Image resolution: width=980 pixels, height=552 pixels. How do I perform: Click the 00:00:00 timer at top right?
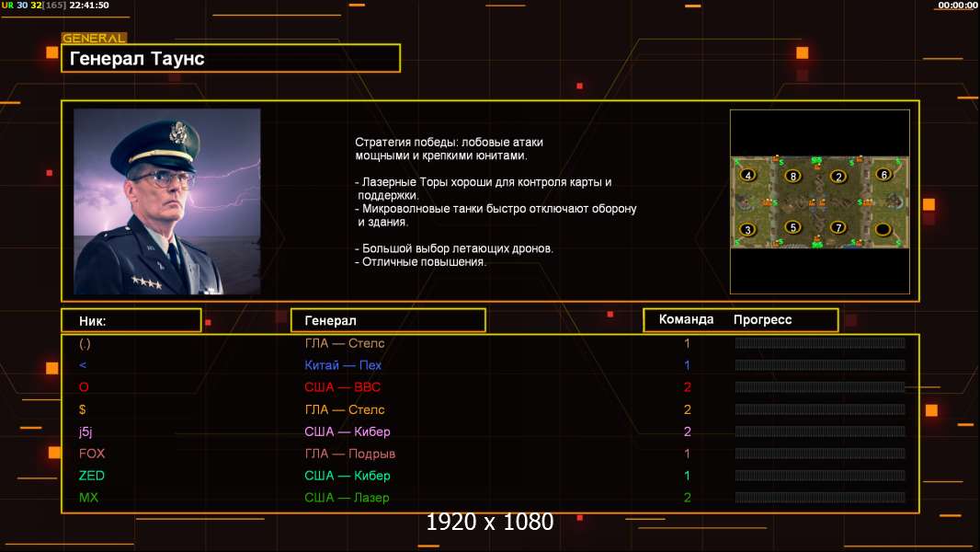tap(958, 5)
